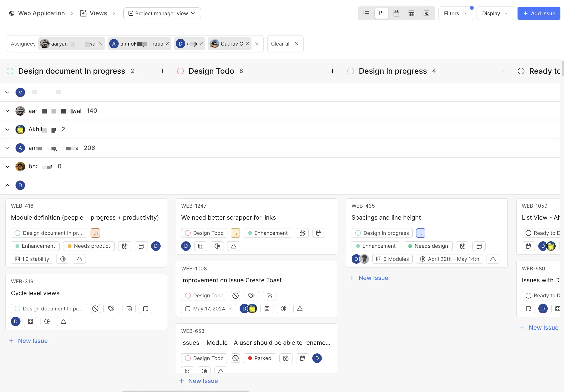Click the state circle beside Design Todo header
Screen dimensions: 564x392
[180, 71]
